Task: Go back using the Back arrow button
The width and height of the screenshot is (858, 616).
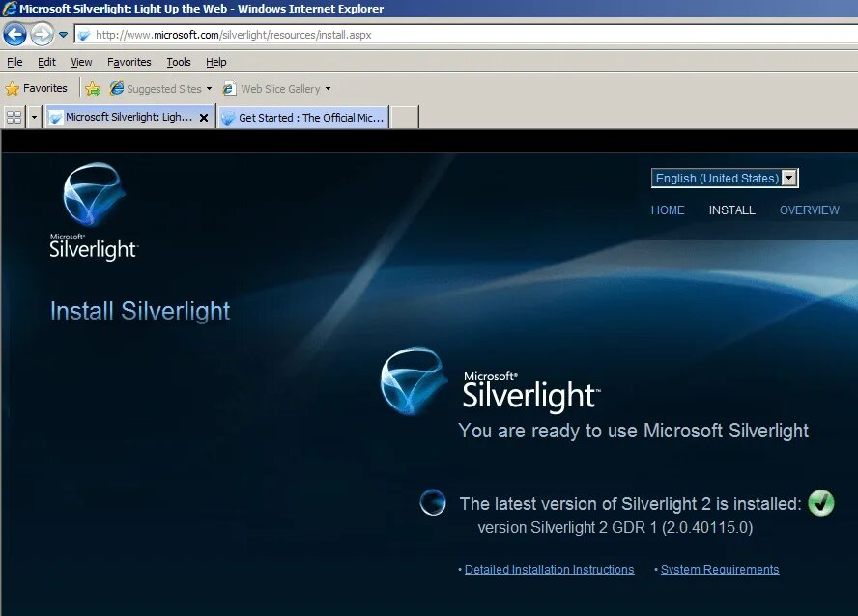Action: coord(14,35)
